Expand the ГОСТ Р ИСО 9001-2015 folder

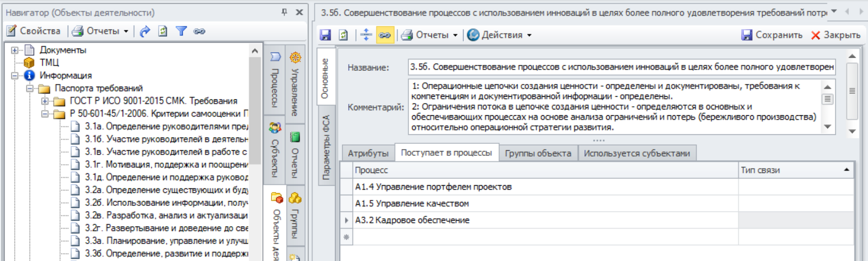coord(45,101)
